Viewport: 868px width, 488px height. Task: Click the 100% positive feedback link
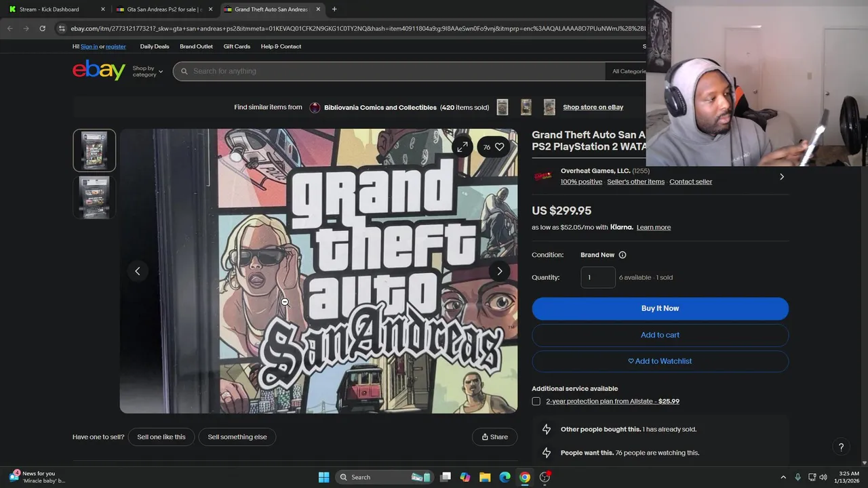[x=581, y=182]
